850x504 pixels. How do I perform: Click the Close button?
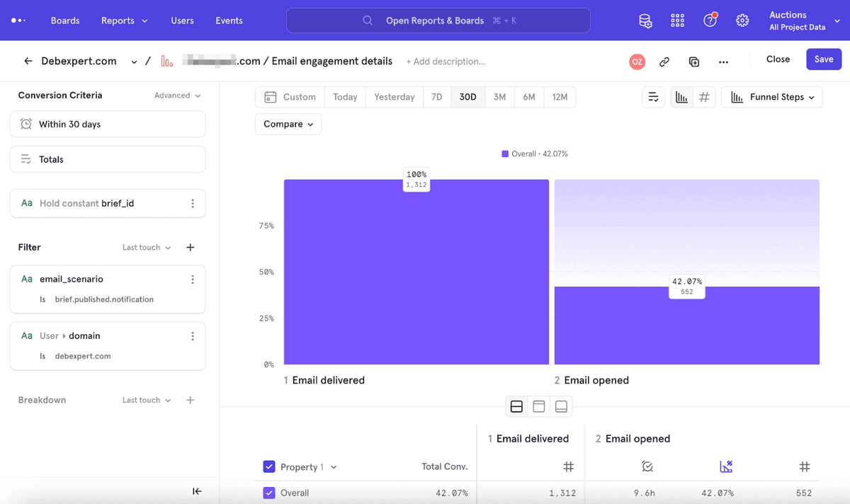point(778,59)
